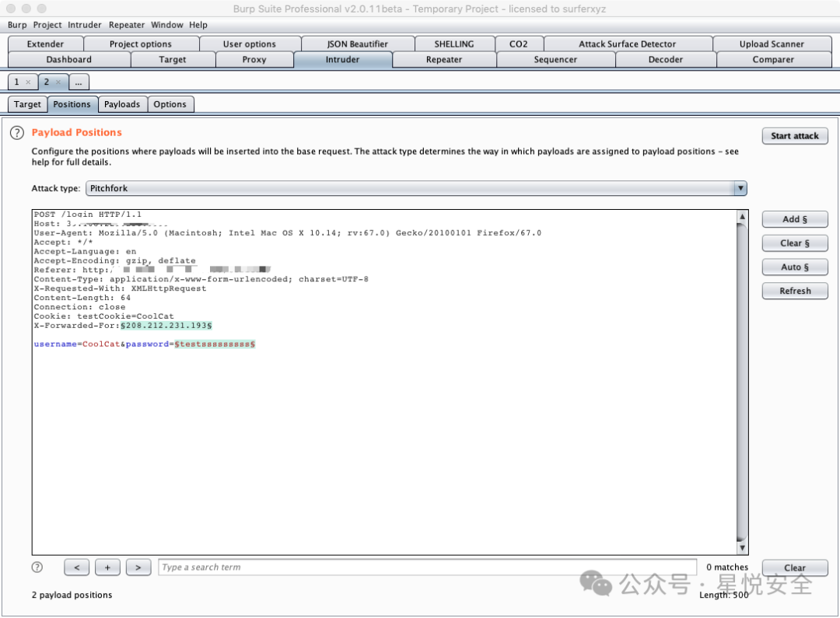Screen dimensions: 840x618
Task: Open the Upload Scanner tab
Action: coord(772,44)
